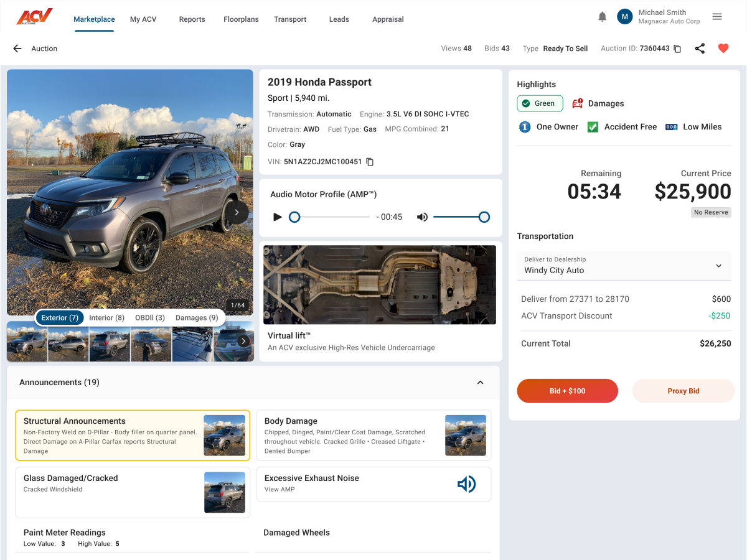
Task: Go back using the auction back arrow
Action: click(17, 48)
